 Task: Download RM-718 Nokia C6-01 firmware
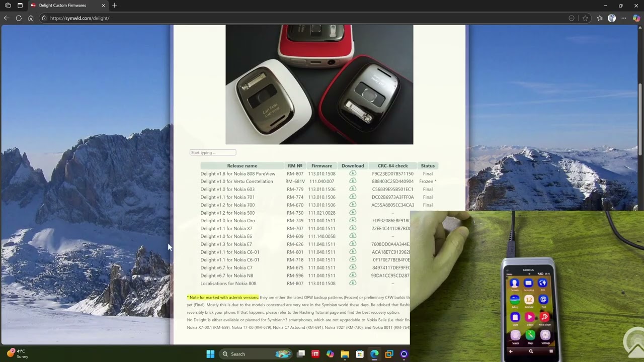tap(353, 259)
